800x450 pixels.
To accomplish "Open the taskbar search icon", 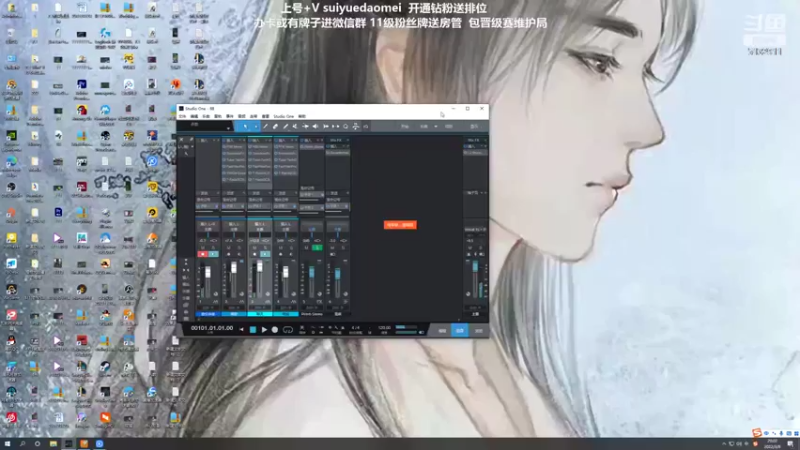I will 22,444.
